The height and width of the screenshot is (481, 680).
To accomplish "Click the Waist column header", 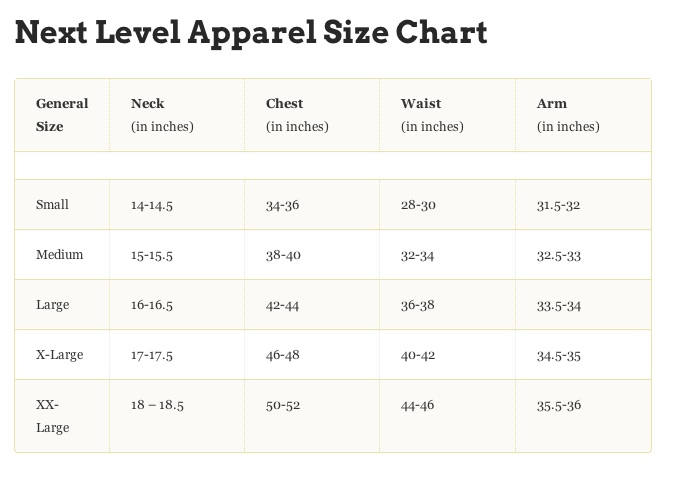I will [432, 115].
